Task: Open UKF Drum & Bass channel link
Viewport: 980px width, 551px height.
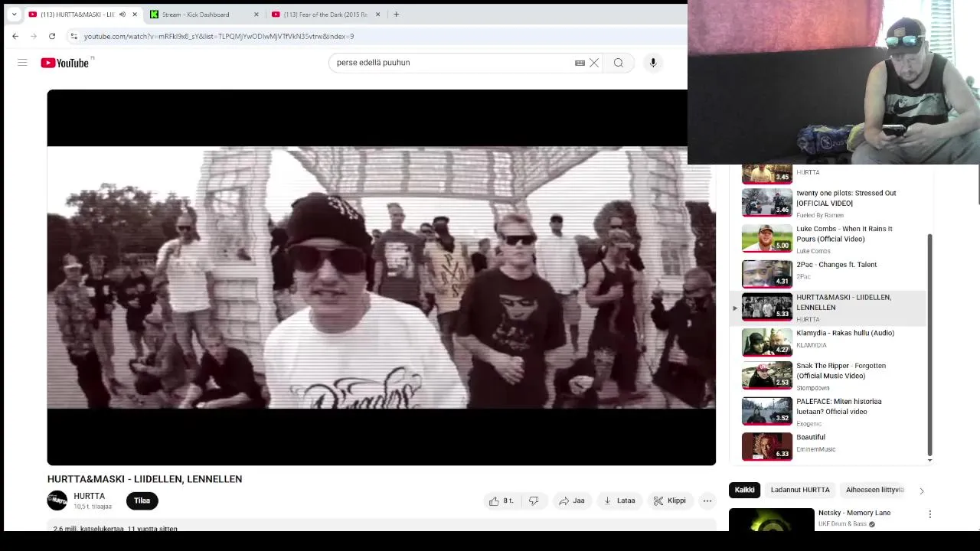Action: (x=843, y=524)
